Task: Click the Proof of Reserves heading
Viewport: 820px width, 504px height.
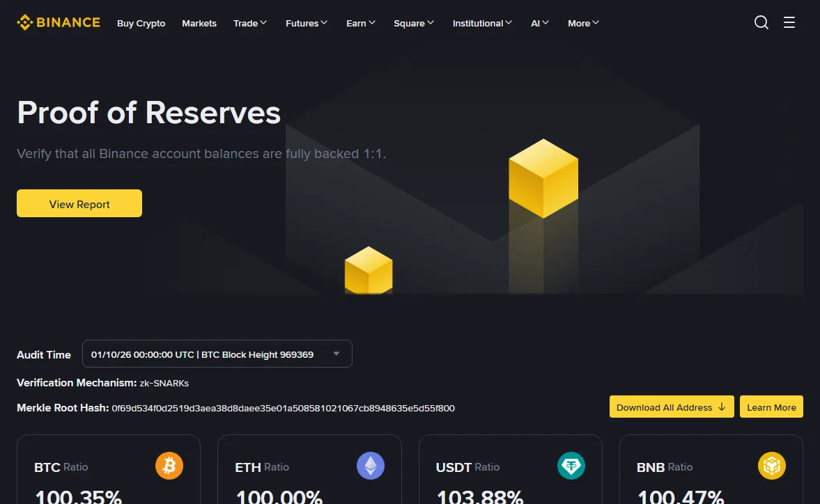Action: click(149, 112)
